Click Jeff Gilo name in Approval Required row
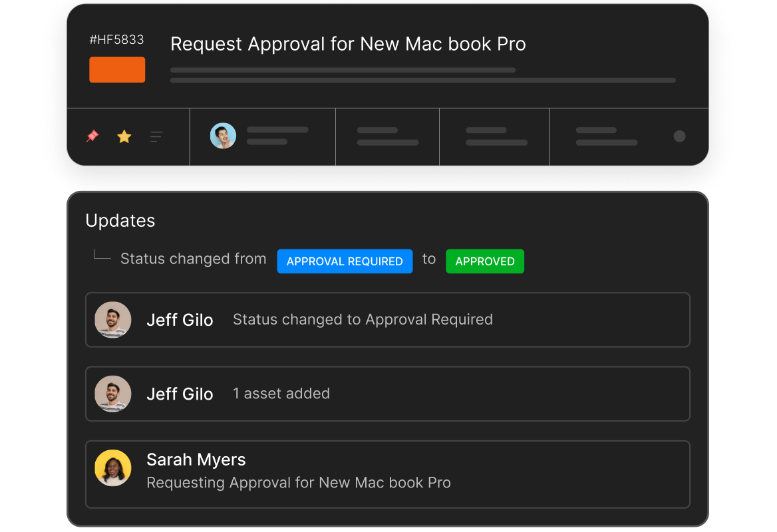The width and height of the screenshot is (777, 532). (180, 320)
